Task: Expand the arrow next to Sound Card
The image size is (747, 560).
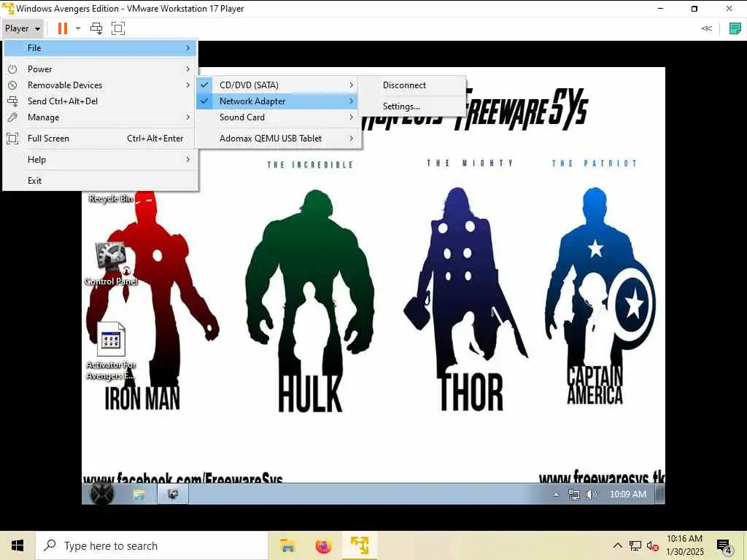Action: coord(352,117)
